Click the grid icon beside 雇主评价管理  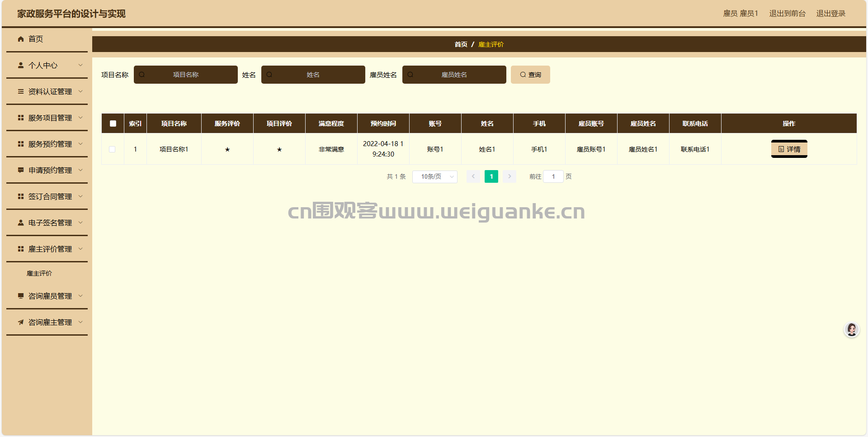click(21, 249)
